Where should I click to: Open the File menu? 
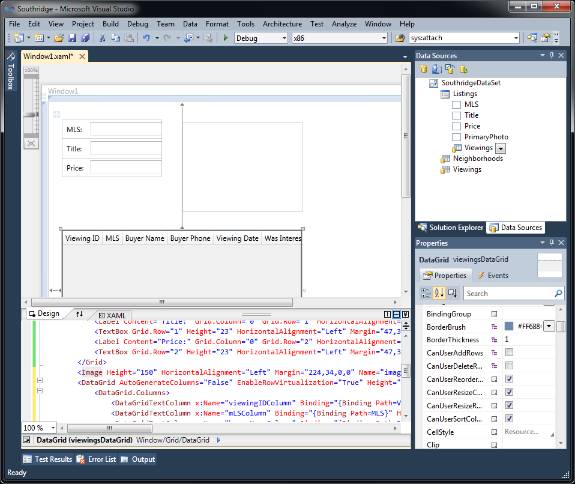[14, 24]
